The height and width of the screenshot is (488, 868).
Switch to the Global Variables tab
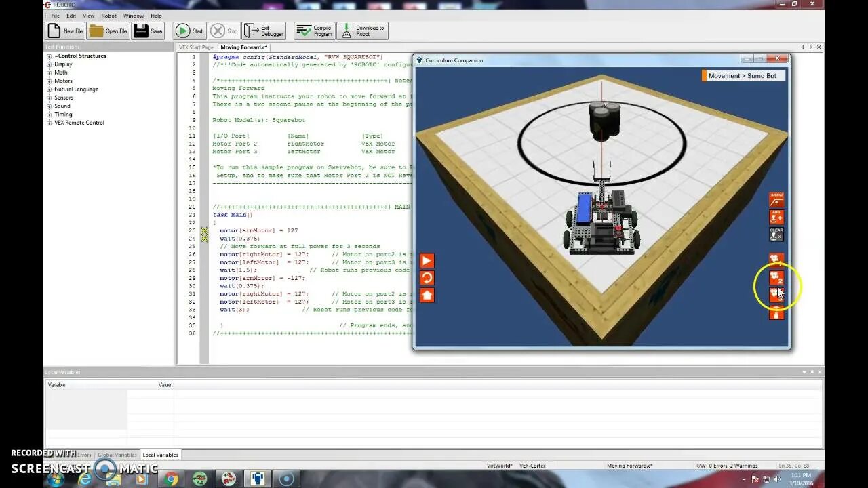117,455
